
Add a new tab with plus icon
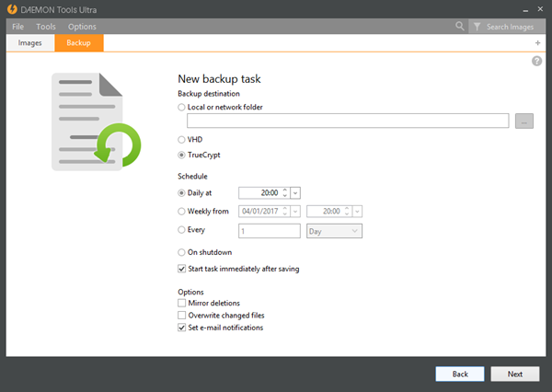coord(537,43)
